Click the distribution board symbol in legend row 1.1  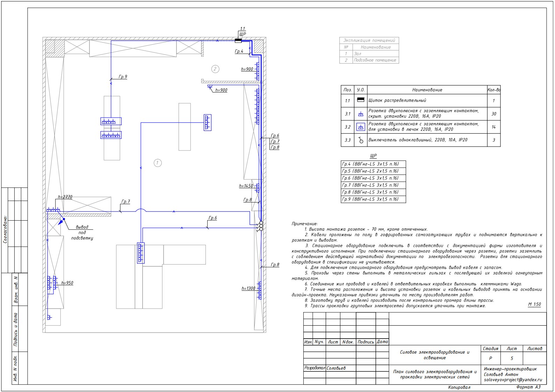[360, 100]
